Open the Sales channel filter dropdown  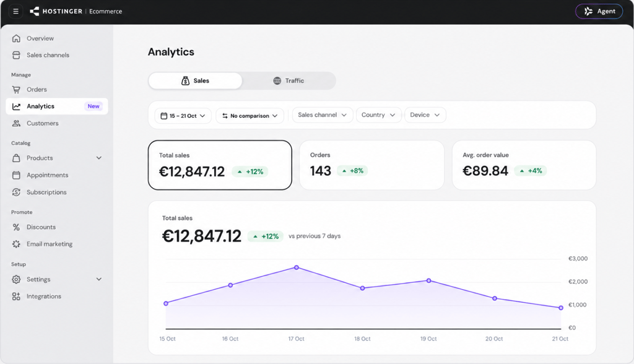click(x=323, y=115)
